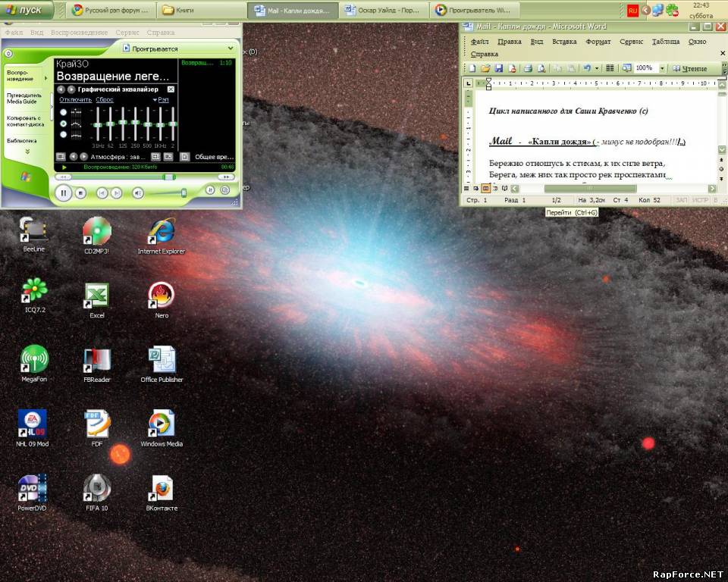Click the volume slider in Media Player

184,192
